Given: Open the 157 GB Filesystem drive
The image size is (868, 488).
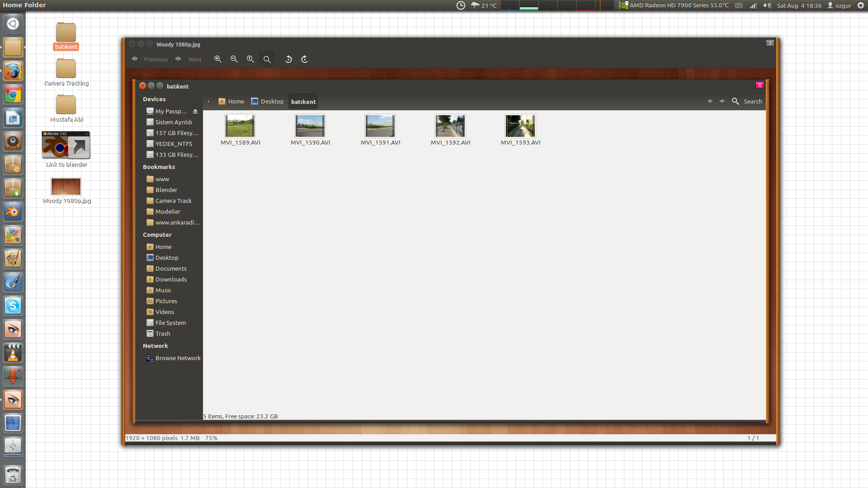Looking at the screenshot, I should [172, 133].
